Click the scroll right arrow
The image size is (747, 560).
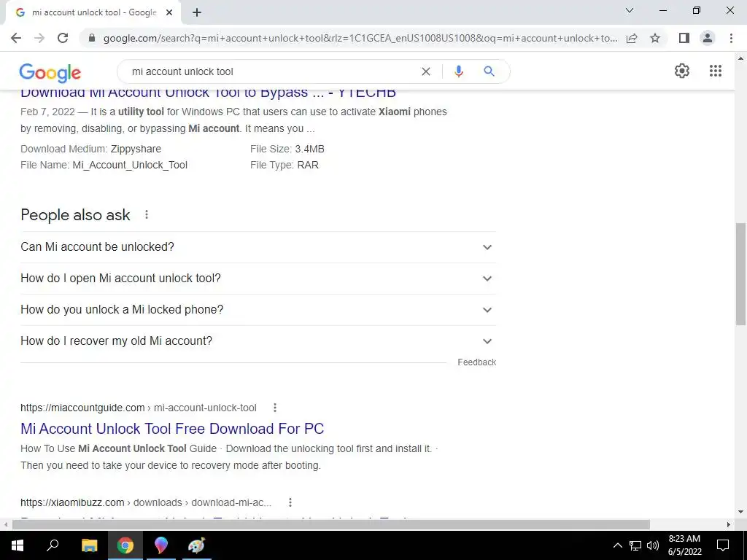click(729, 524)
